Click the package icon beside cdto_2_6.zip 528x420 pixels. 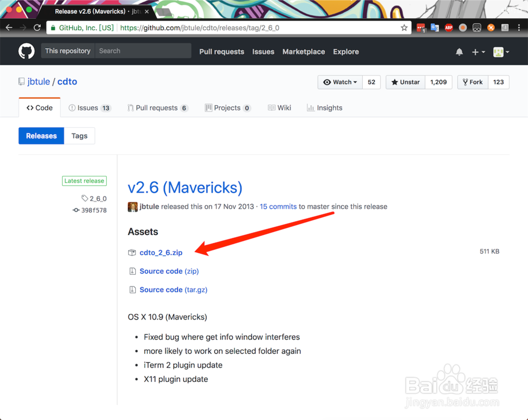coord(132,253)
